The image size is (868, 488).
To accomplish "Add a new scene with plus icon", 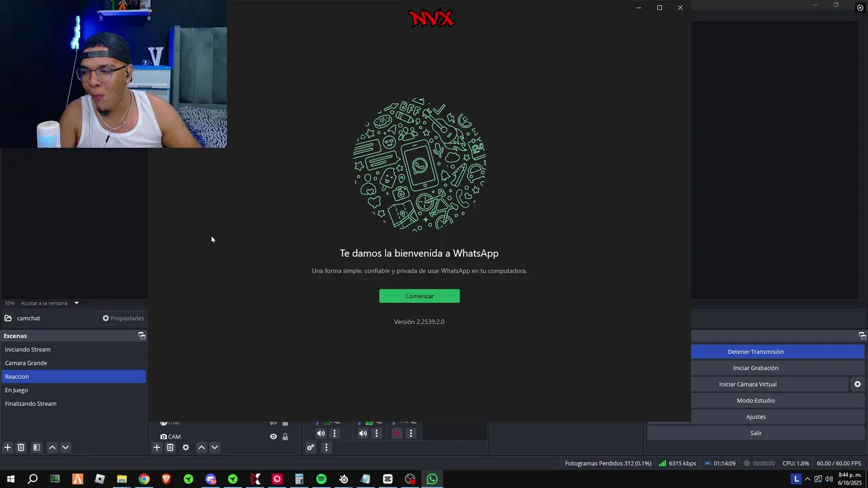I will pos(7,447).
